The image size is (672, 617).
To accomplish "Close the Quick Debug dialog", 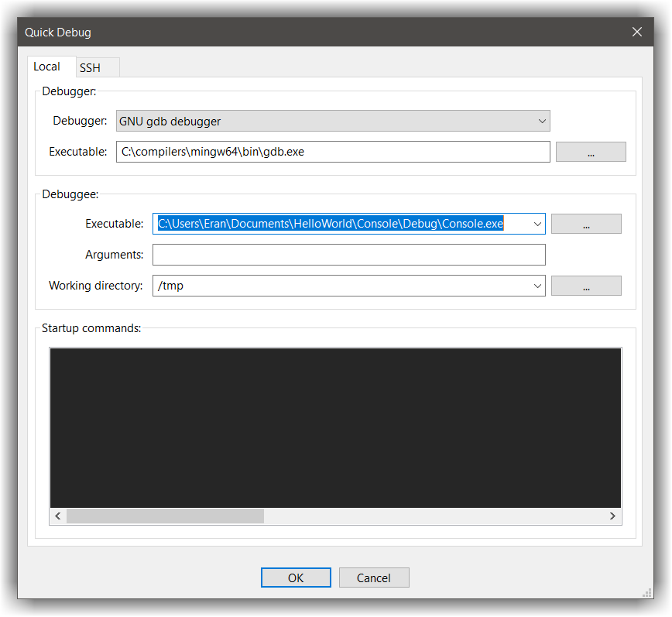I will pos(636,32).
